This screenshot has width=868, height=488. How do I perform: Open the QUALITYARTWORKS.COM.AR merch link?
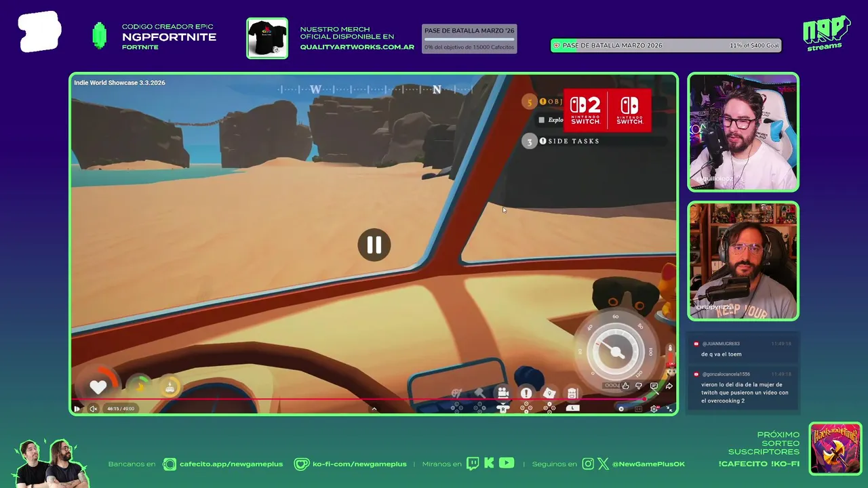click(x=357, y=47)
